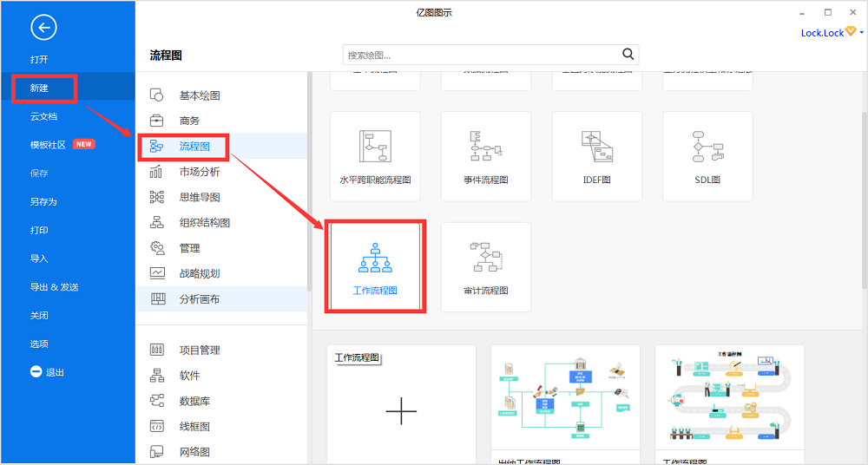Screen dimensions: 868x465
Task: Choose the SDL图 template tile
Action: click(x=707, y=157)
